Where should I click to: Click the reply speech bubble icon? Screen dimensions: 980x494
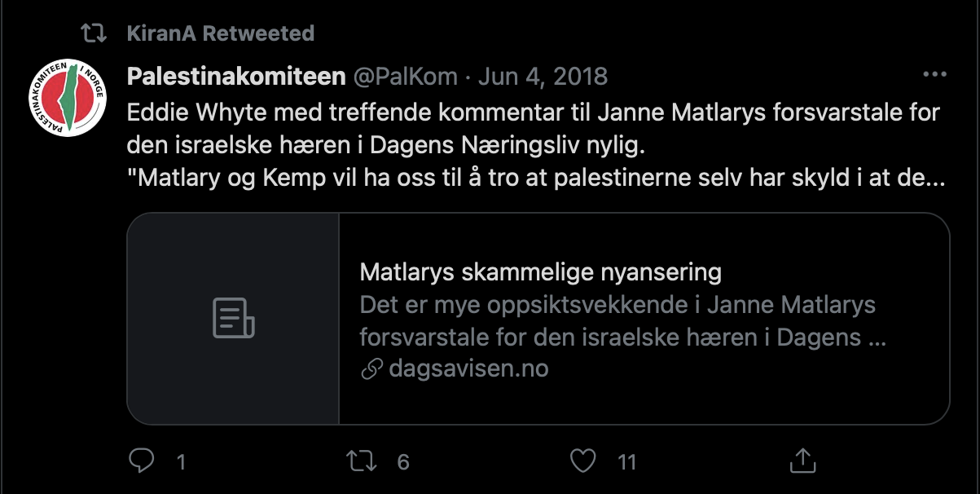142,461
